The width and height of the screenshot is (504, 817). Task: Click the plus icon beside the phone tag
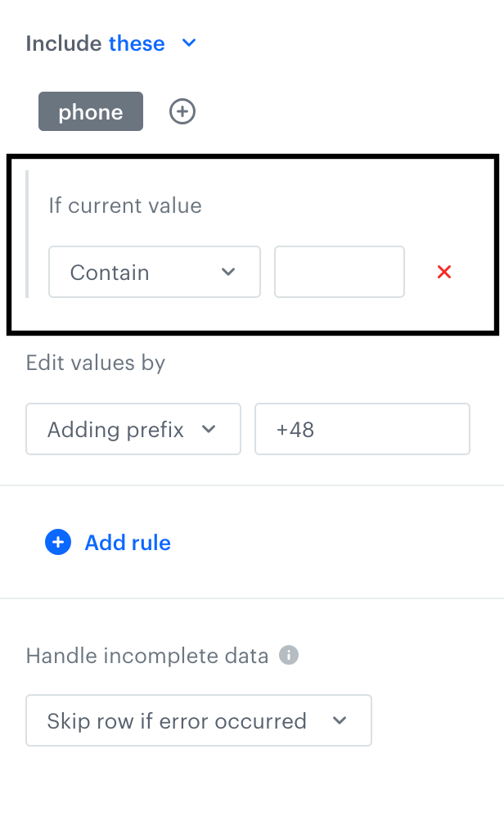point(182,111)
